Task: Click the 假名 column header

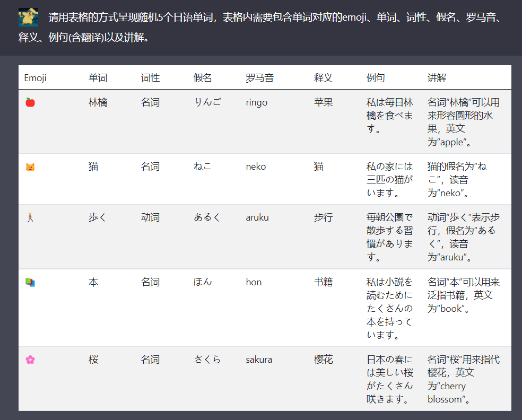Action: pyautogui.click(x=203, y=78)
